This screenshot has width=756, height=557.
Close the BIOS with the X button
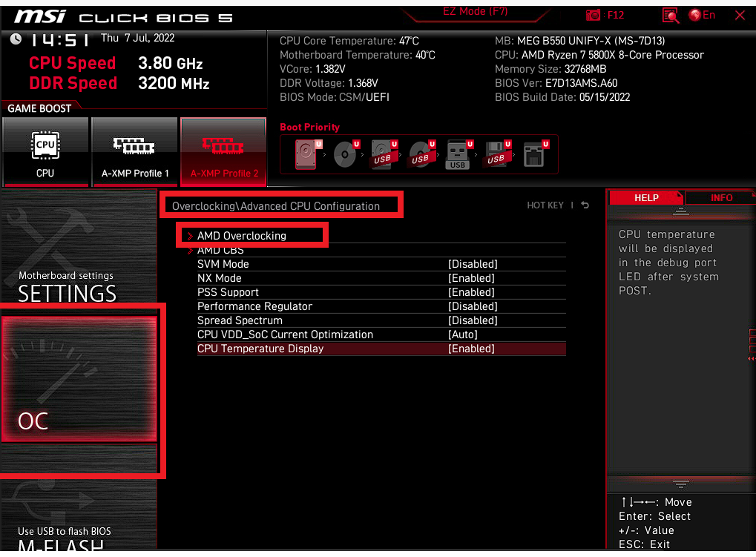[740, 15]
